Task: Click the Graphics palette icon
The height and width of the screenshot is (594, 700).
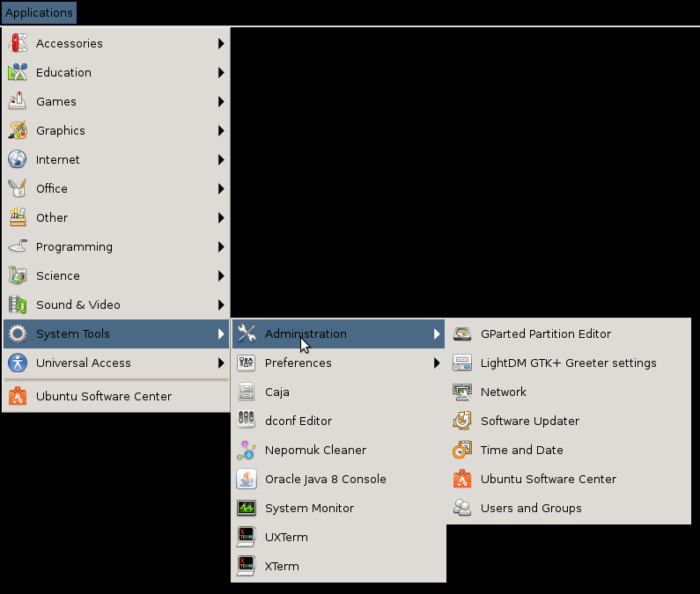Action: pos(18,130)
